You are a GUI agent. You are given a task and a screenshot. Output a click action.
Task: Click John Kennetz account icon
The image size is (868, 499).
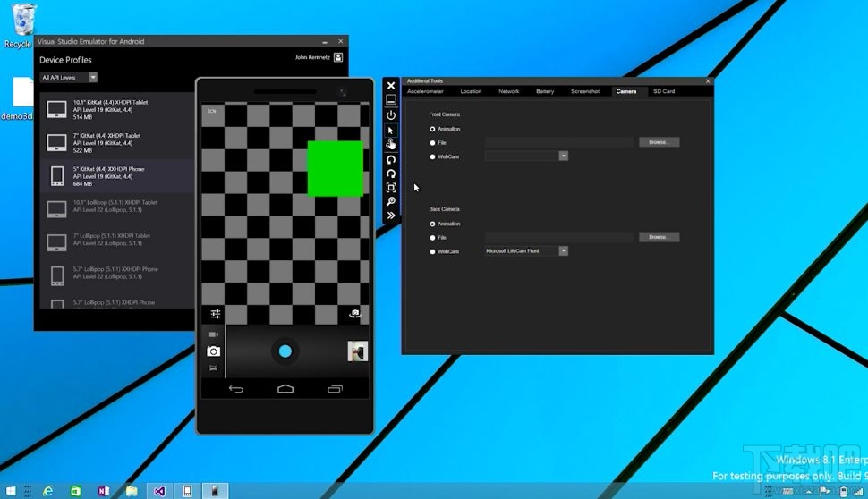coord(338,57)
